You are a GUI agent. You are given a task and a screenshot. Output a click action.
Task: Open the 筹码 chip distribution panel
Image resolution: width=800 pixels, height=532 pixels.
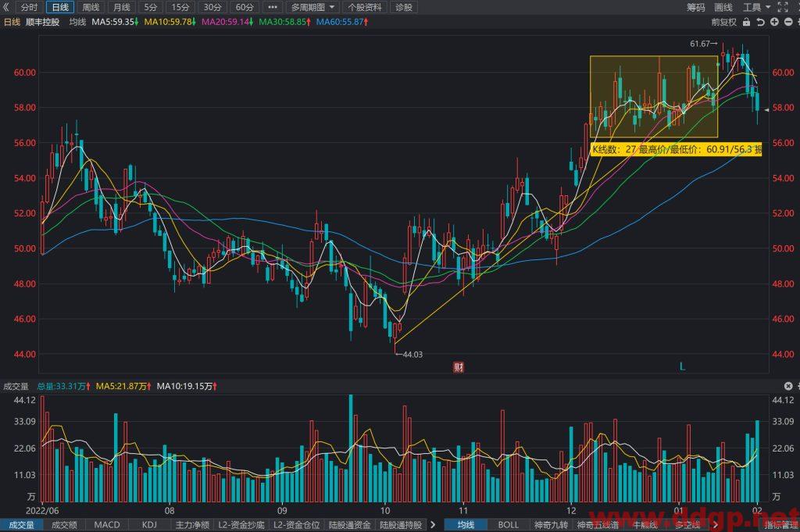(695, 7)
